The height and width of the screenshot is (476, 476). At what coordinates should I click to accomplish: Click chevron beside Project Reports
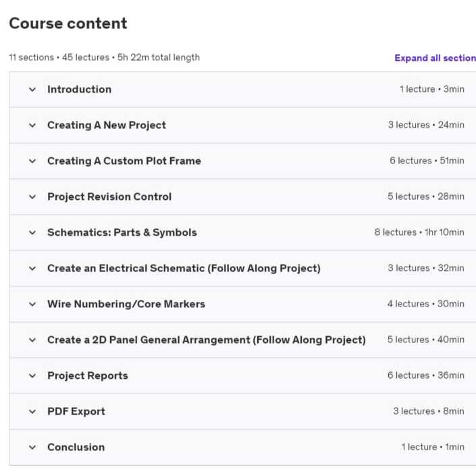[32, 375]
